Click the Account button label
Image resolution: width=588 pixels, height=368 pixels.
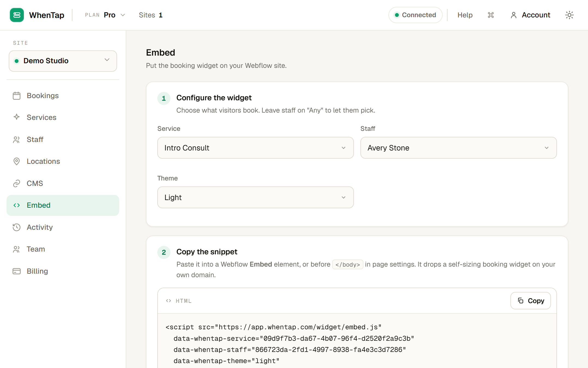click(536, 15)
